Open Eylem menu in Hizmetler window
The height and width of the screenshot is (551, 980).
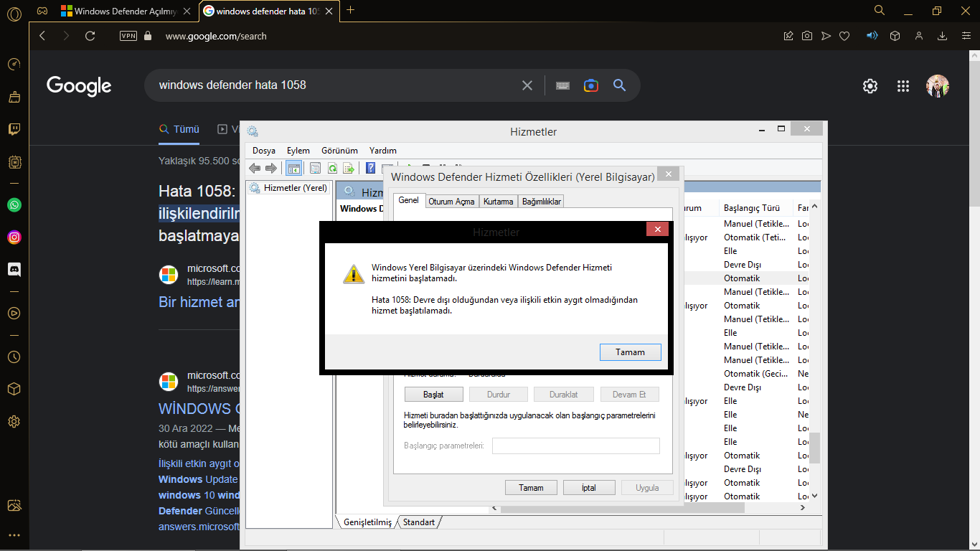click(x=298, y=151)
